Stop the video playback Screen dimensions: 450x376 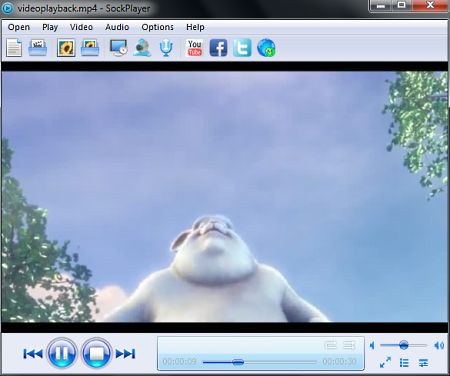pyautogui.click(x=96, y=353)
